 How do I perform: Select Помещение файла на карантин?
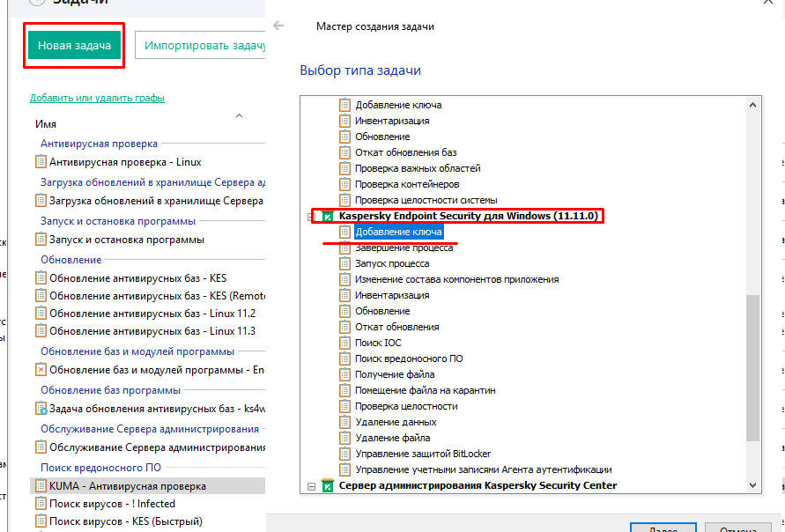pyautogui.click(x=425, y=390)
